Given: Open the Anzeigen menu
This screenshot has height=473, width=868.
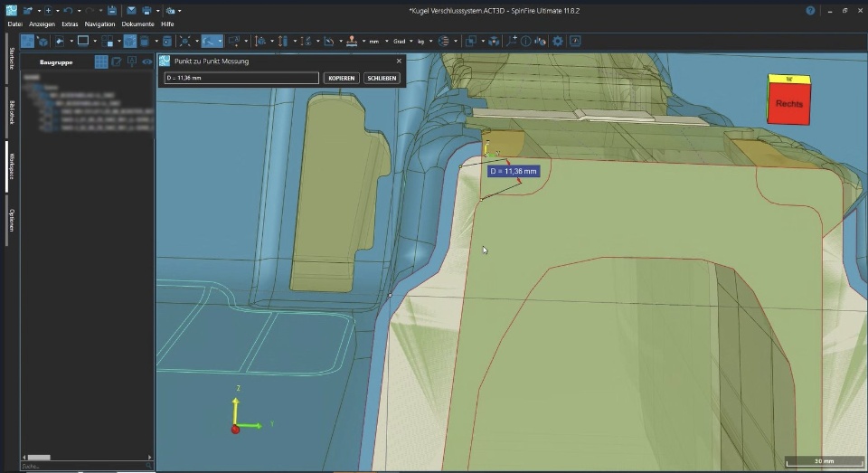Looking at the screenshot, I should (x=41, y=24).
